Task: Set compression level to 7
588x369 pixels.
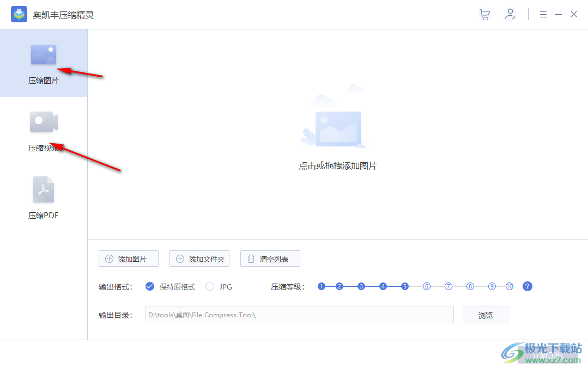Action: pos(448,286)
